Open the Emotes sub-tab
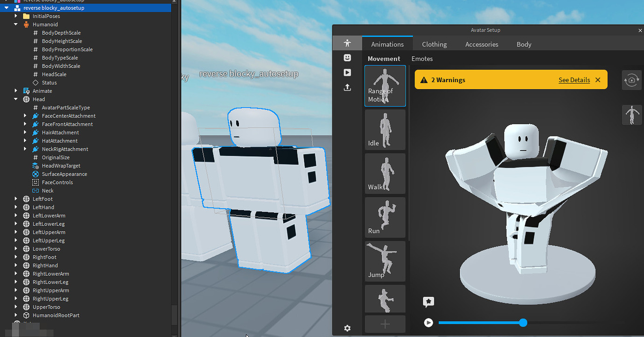644x337 pixels. pyautogui.click(x=422, y=59)
